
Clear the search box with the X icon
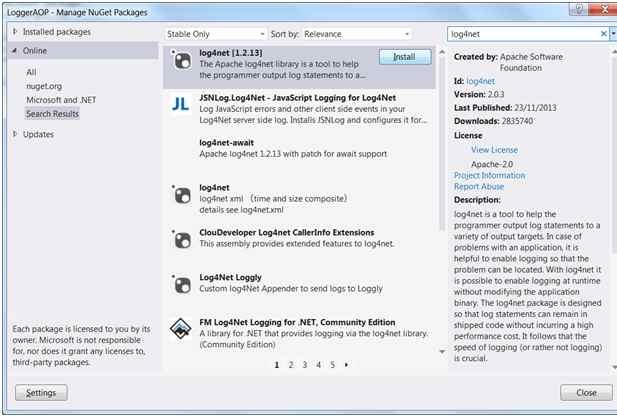(604, 34)
